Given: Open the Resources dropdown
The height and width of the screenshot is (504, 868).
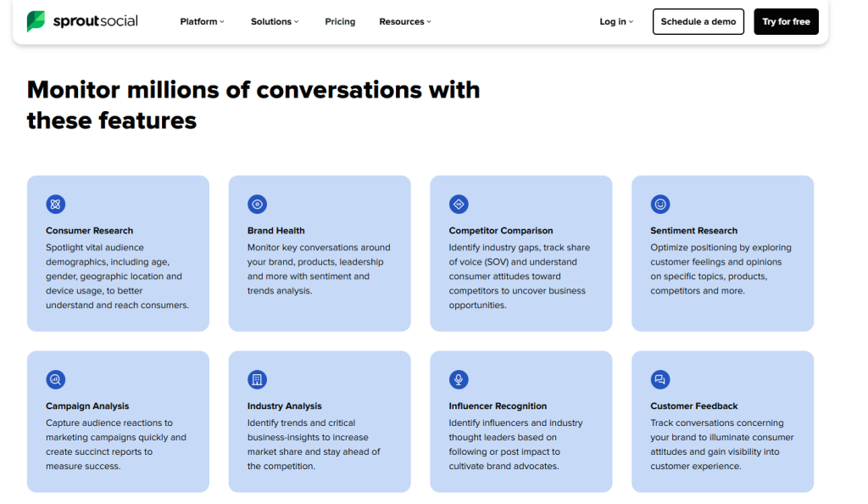Looking at the screenshot, I should tap(404, 21).
